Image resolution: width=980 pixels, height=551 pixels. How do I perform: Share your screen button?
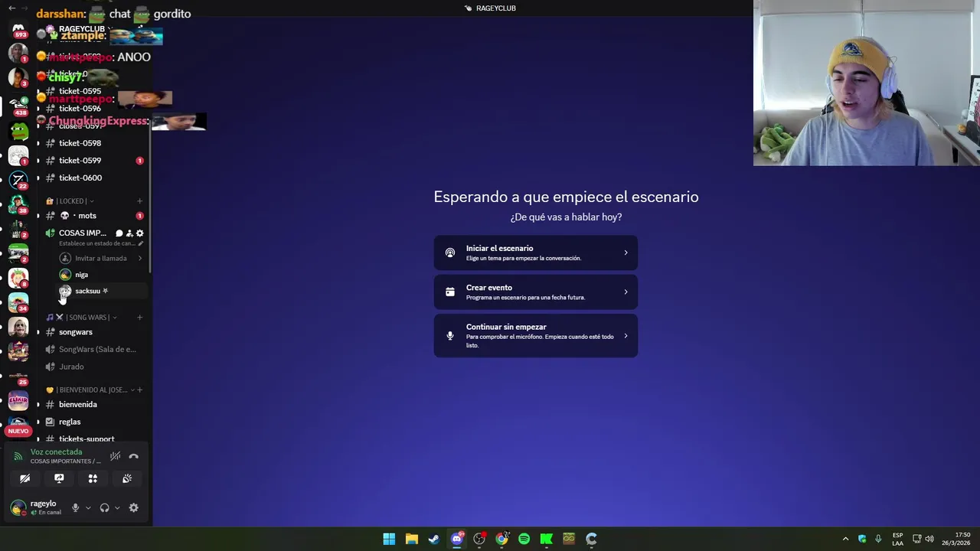click(x=59, y=479)
